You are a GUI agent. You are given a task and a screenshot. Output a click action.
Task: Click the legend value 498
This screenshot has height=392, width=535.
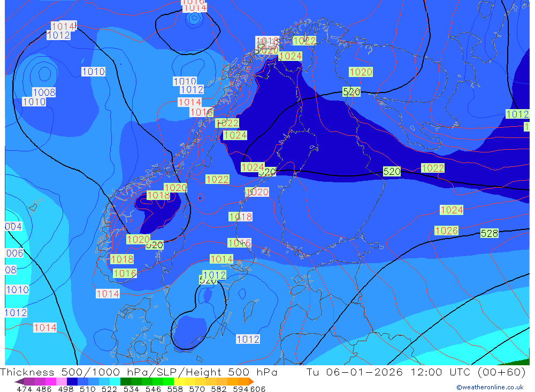[x=66, y=389]
